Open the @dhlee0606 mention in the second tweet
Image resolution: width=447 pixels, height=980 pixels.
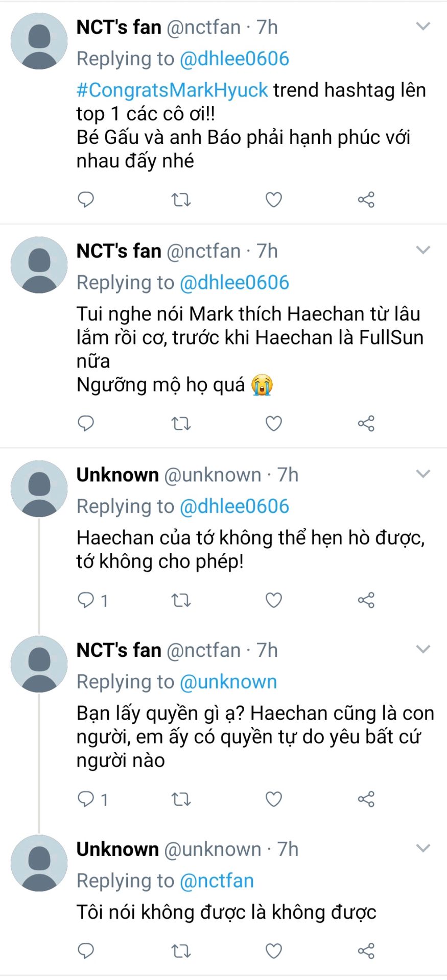click(x=234, y=283)
